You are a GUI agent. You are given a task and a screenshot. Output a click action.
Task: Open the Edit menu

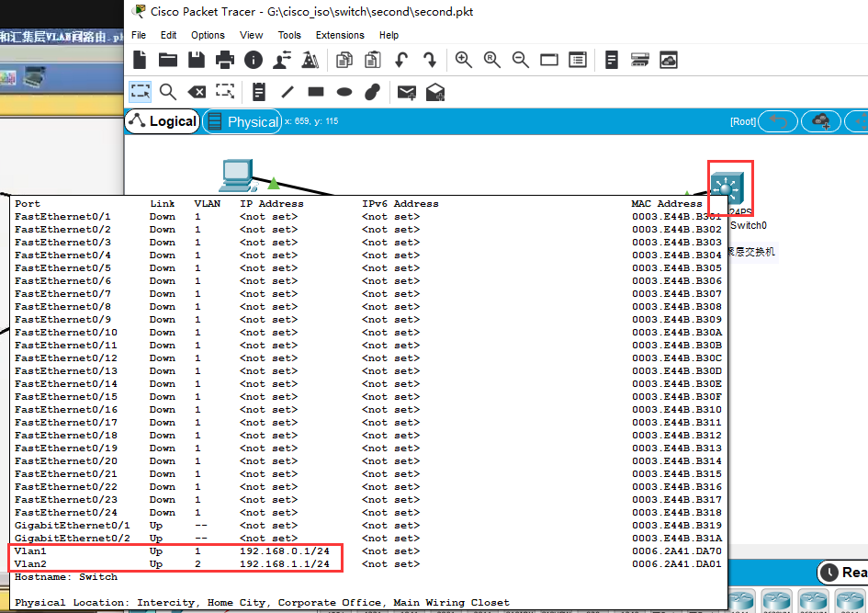pyautogui.click(x=168, y=35)
